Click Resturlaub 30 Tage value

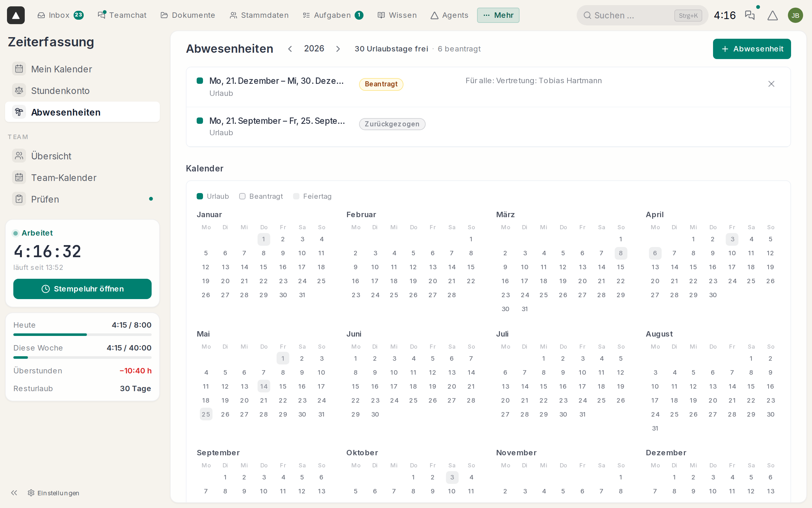[135, 388]
